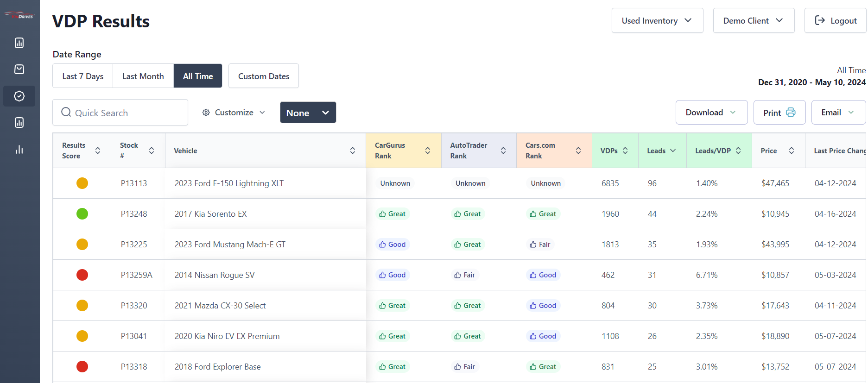Sort the Vehicle column
Viewport: 868px width, 383px height.
pyautogui.click(x=352, y=151)
